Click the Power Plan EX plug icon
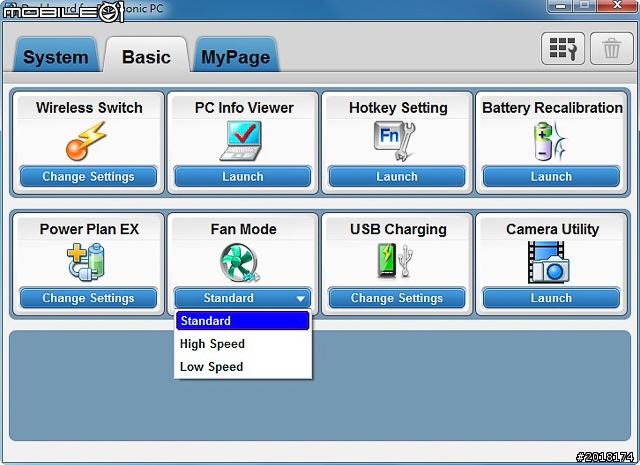Image resolution: width=640 pixels, height=465 pixels. pyautogui.click(x=86, y=262)
